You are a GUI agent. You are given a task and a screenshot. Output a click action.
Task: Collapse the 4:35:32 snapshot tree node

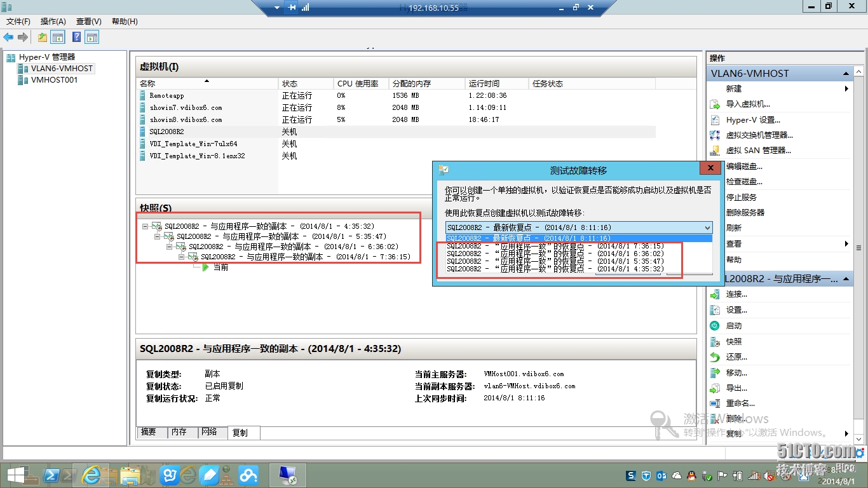(146, 226)
